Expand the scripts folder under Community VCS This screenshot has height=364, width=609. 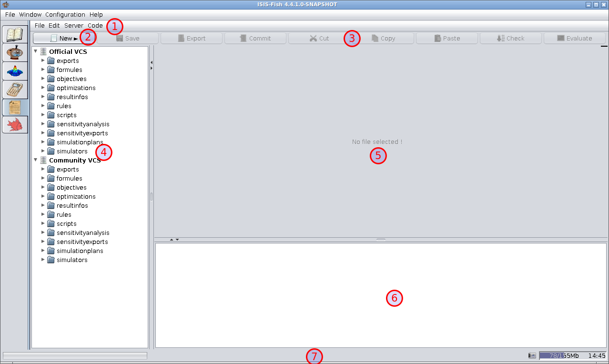click(43, 223)
